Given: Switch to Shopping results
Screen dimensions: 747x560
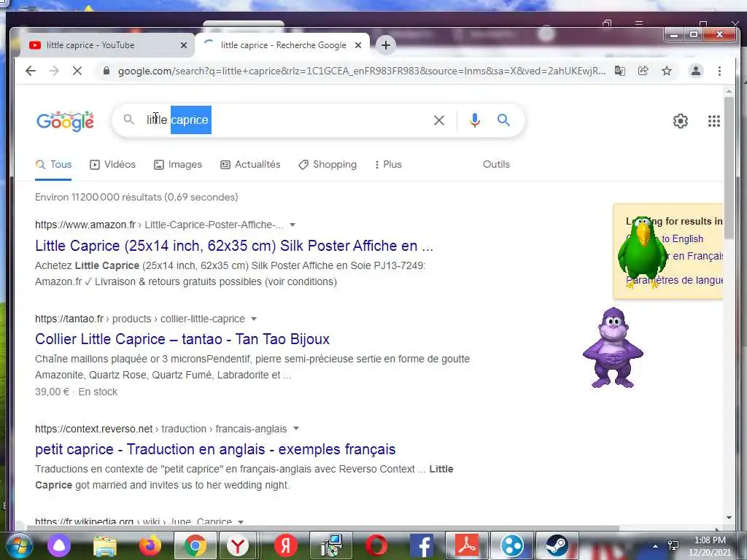Looking at the screenshot, I should [x=328, y=164].
